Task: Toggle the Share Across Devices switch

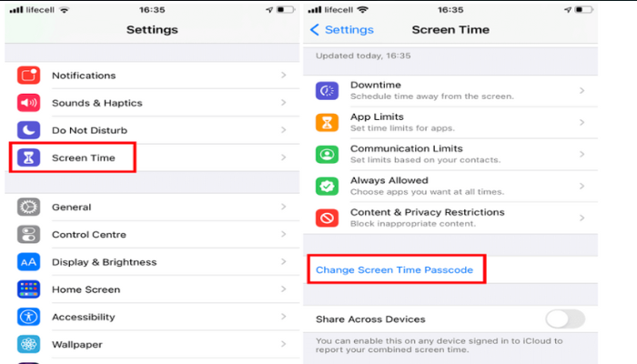Action: pos(565,318)
